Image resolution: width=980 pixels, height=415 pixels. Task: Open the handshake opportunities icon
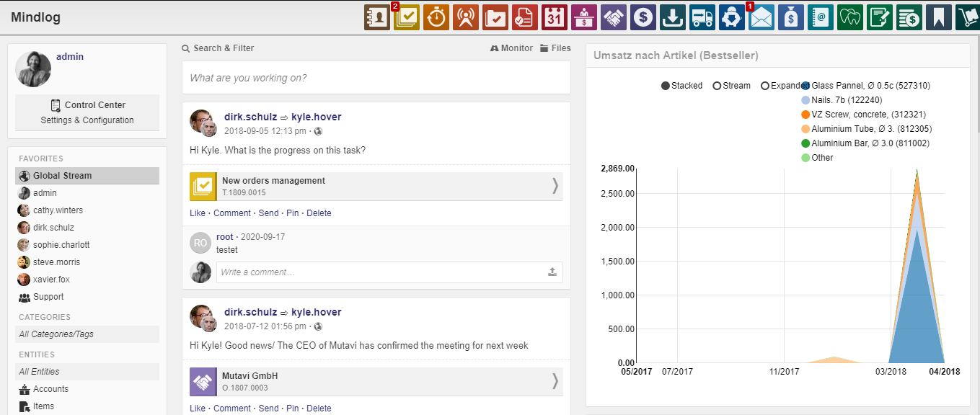tap(613, 17)
